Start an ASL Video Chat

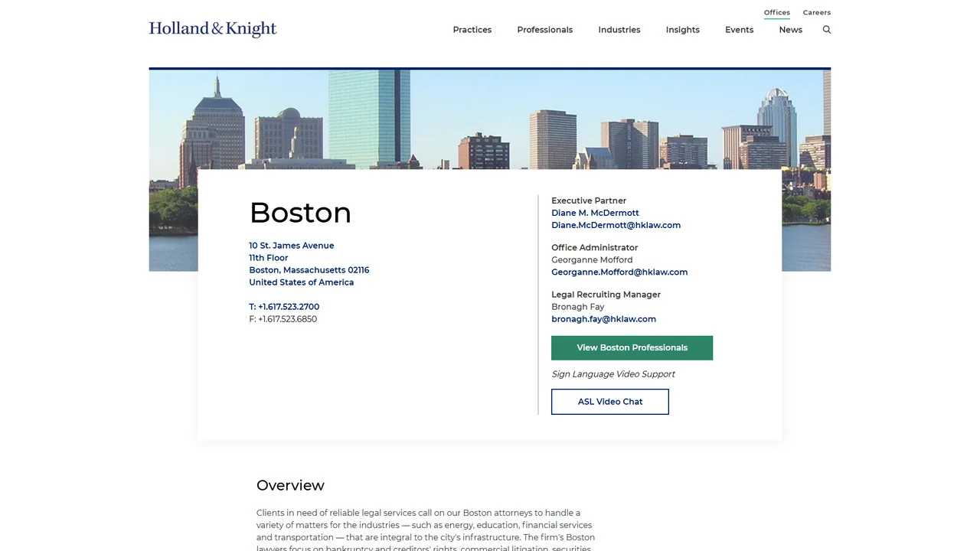[x=610, y=402]
